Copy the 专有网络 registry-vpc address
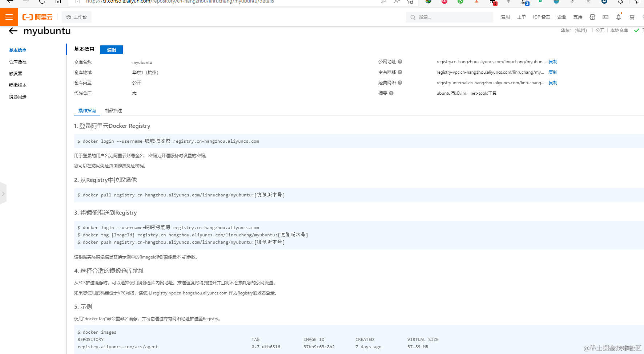The image size is (644, 354). 553,72
